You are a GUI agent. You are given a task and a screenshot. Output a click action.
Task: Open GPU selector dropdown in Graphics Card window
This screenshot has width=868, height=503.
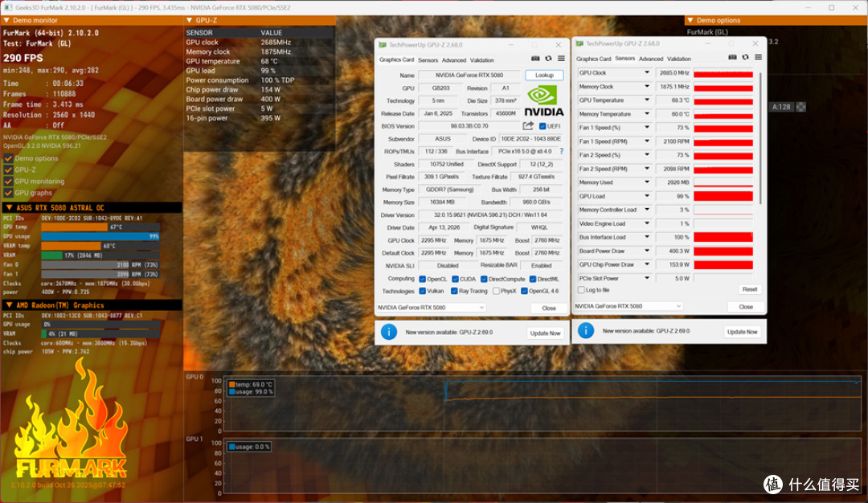click(432, 308)
